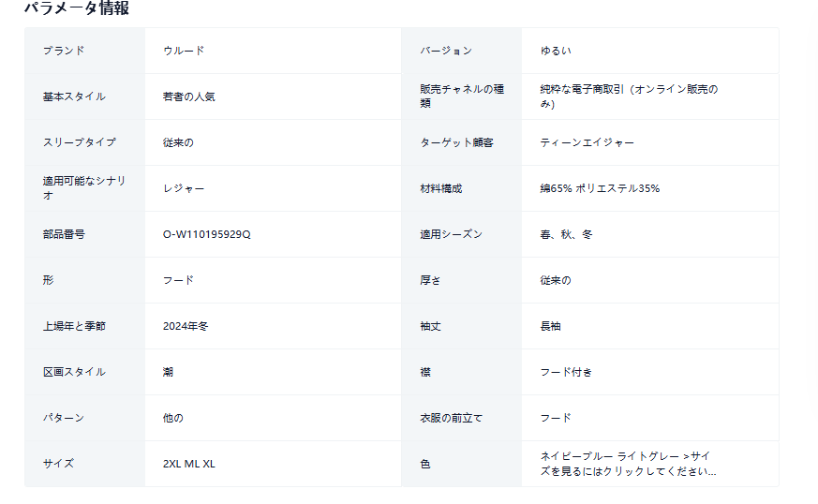Click the size value 2XL ML XL
The image size is (818, 504).
(188, 464)
